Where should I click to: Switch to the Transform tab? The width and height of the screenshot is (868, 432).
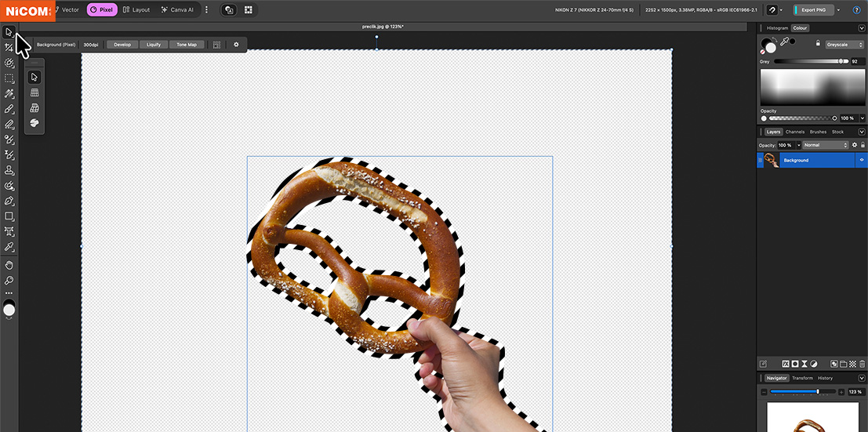802,378
